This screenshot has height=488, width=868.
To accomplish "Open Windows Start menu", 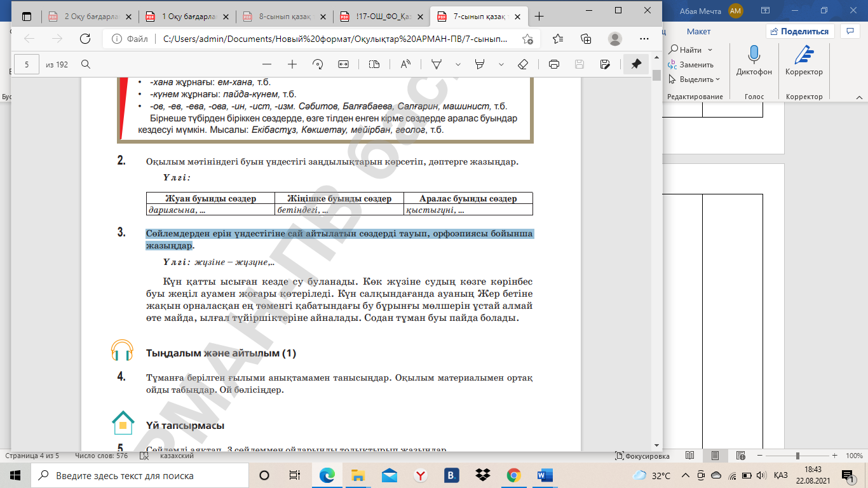I will 15,475.
